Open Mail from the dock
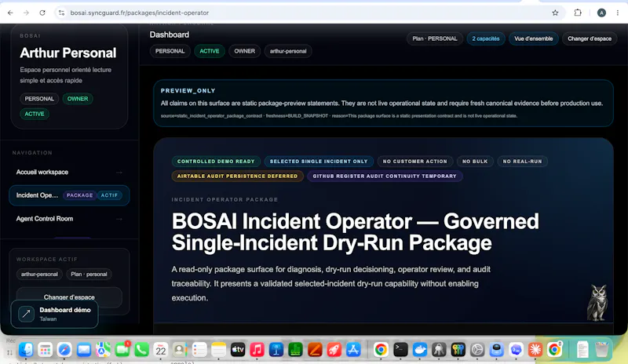 (84, 350)
